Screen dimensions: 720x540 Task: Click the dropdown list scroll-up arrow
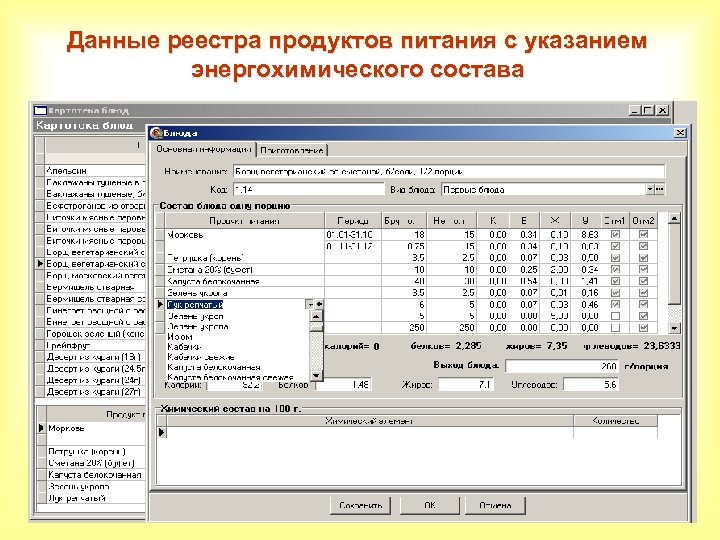pos(316,316)
